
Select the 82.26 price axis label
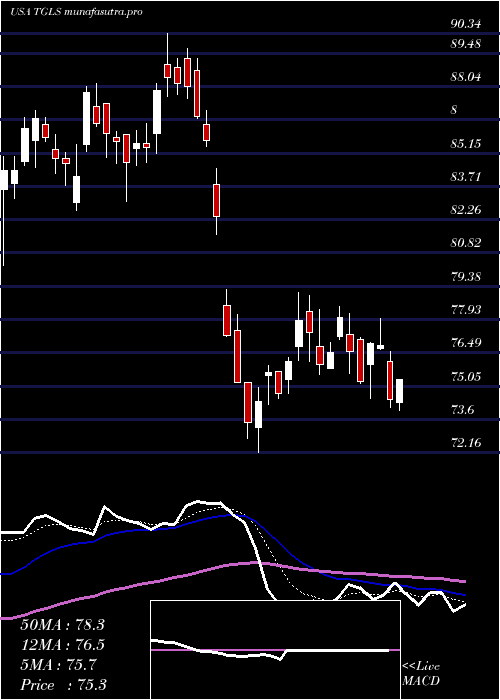(x=466, y=210)
